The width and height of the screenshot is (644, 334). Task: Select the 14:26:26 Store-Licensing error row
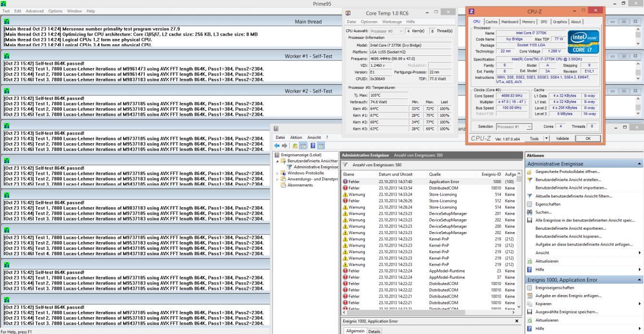tap(429, 200)
